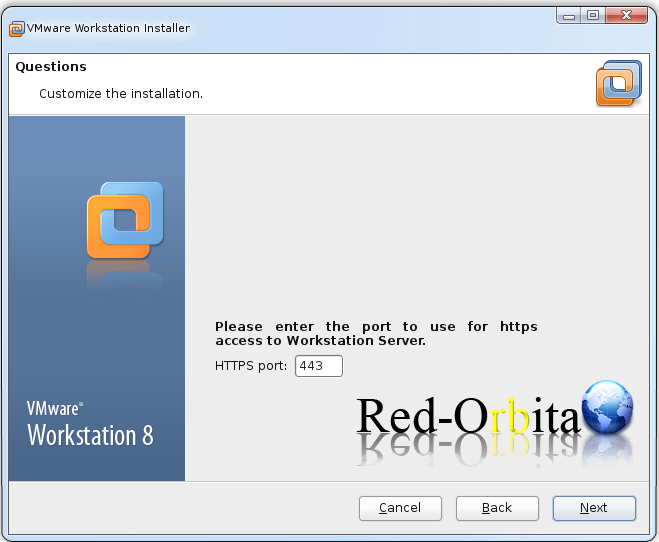Image resolution: width=659 pixels, height=542 pixels.
Task: Click the large VMware logo in sidebar
Action: pos(125,220)
